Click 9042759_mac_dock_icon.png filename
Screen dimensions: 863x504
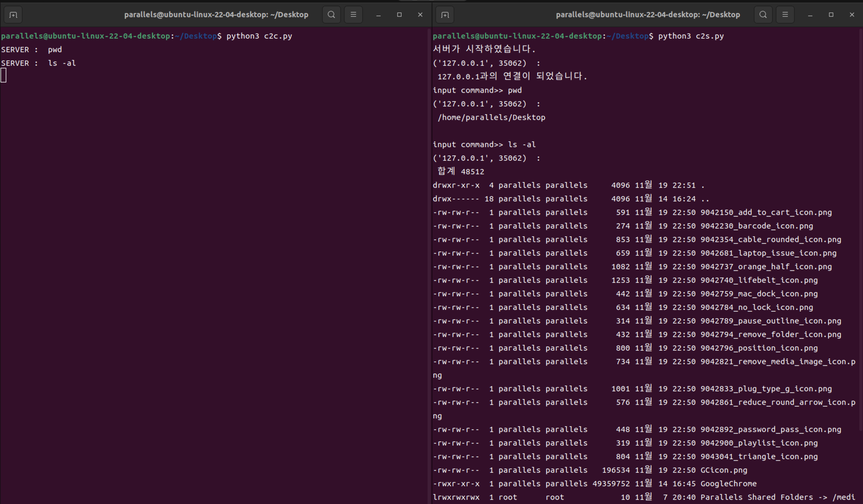pos(759,294)
